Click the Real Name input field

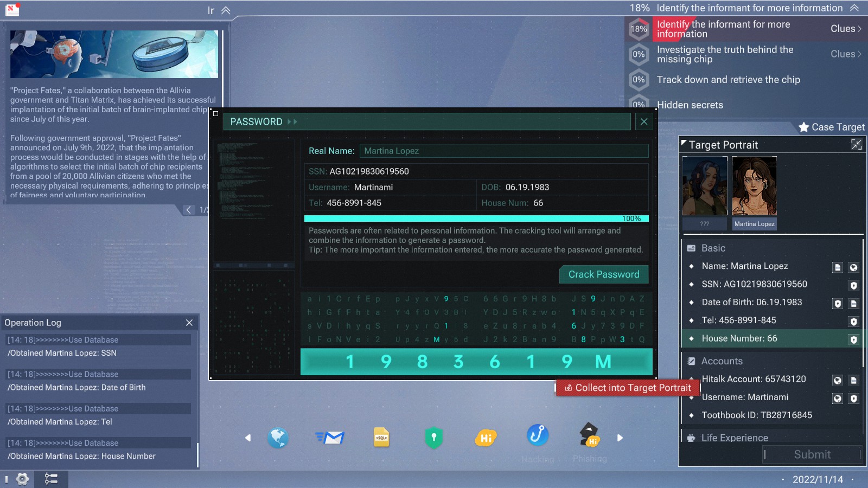[503, 151]
